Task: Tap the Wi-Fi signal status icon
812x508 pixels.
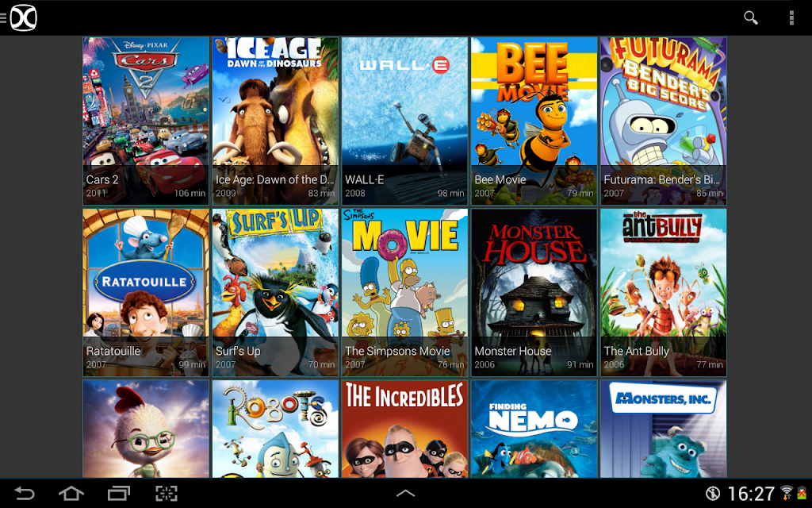Action: pyautogui.click(x=787, y=492)
